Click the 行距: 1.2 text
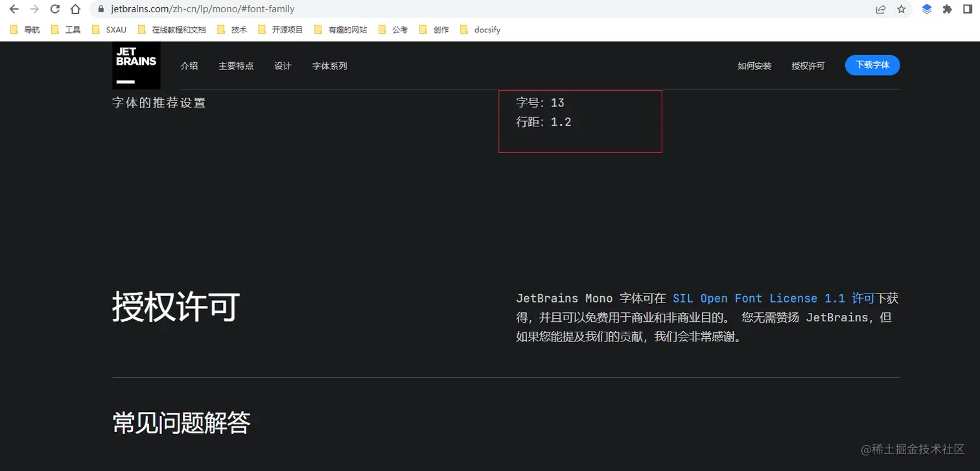The height and width of the screenshot is (471, 980). point(544,122)
